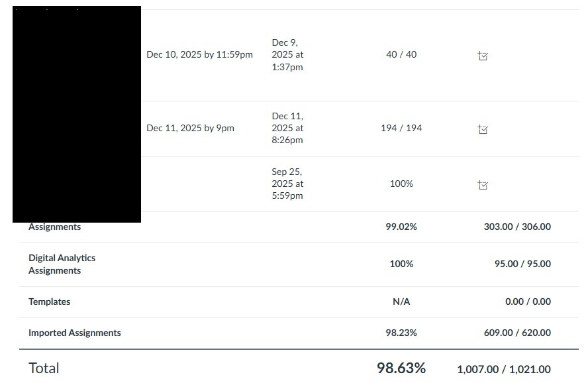Click the 40 / 40 score
588x385 pixels.
401,54
